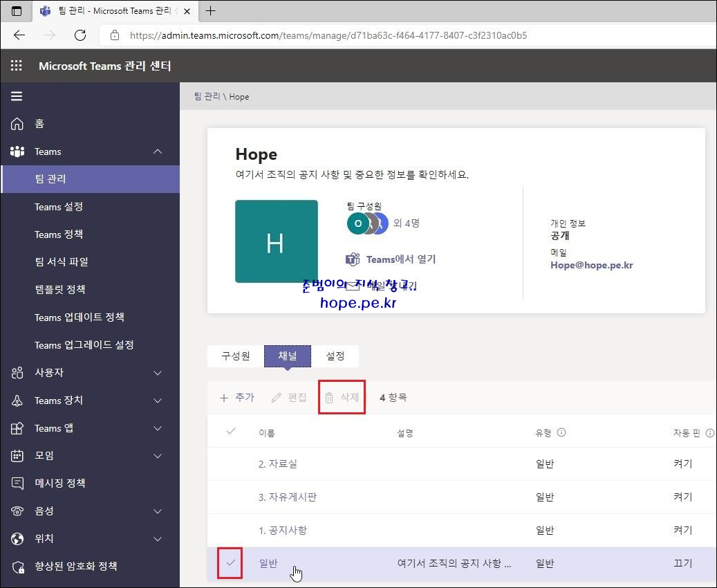Click the 위치 globe icon
Image resolution: width=717 pixels, height=588 pixels.
17,539
